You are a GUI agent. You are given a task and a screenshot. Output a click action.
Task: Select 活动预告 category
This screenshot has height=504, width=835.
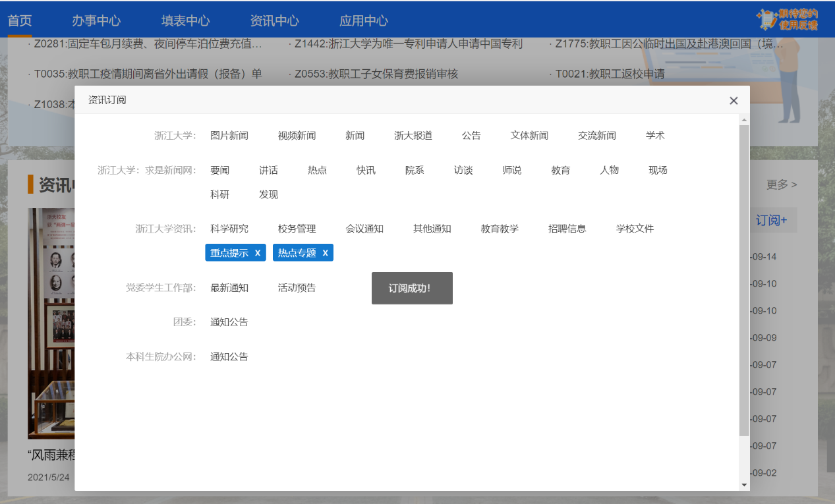point(297,288)
